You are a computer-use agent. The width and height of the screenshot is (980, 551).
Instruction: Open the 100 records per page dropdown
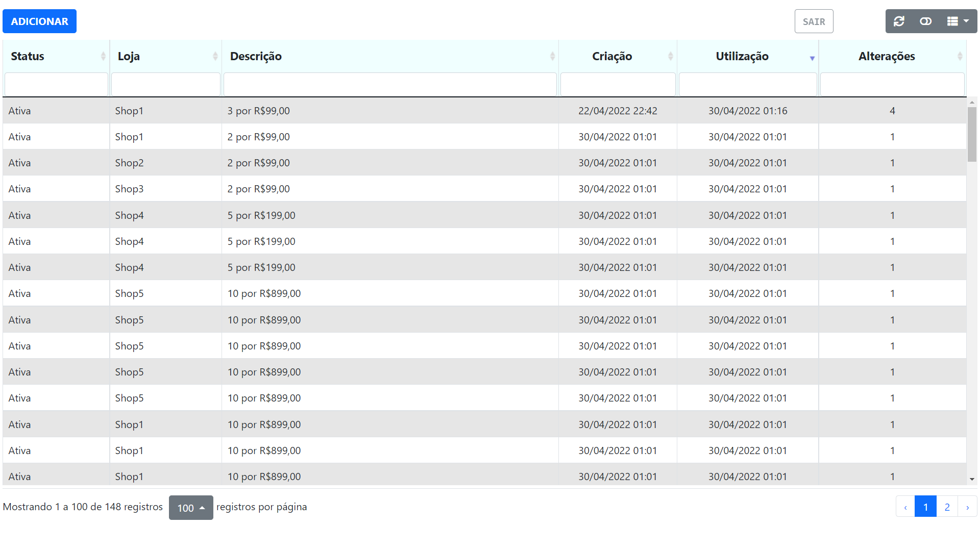point(191,508)
